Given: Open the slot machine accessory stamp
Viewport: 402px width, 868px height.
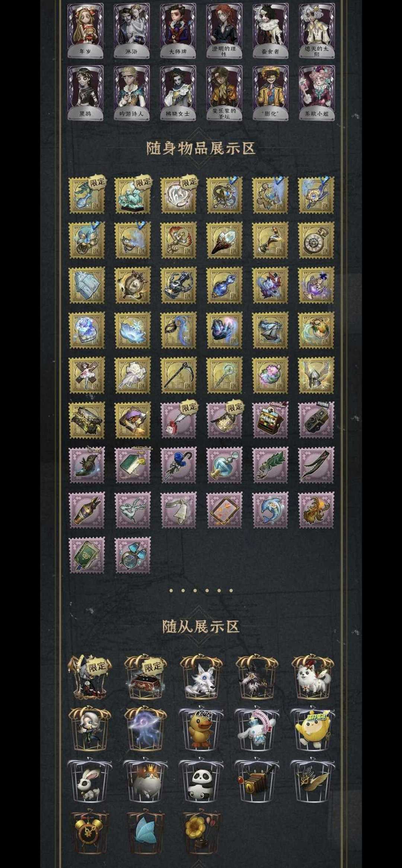Looking at the screenshot, I should point(270,420).
